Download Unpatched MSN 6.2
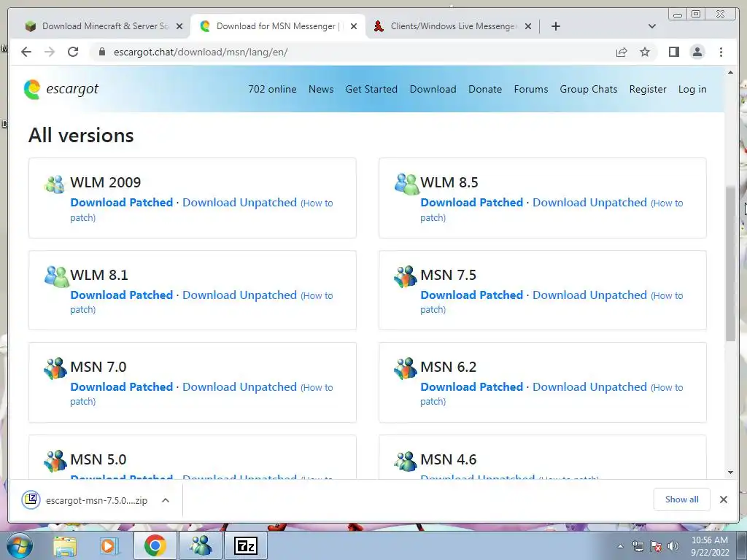Viewport: 747px width, 560px height. tap(589, 386)
